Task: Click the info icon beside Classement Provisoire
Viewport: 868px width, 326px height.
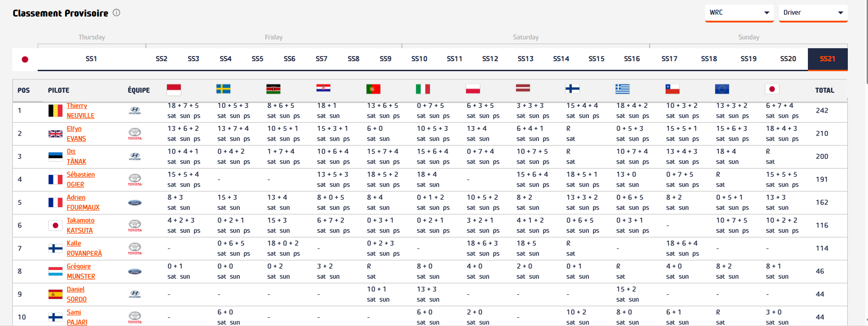Action: pyautogui.click(x=117, y=13)
